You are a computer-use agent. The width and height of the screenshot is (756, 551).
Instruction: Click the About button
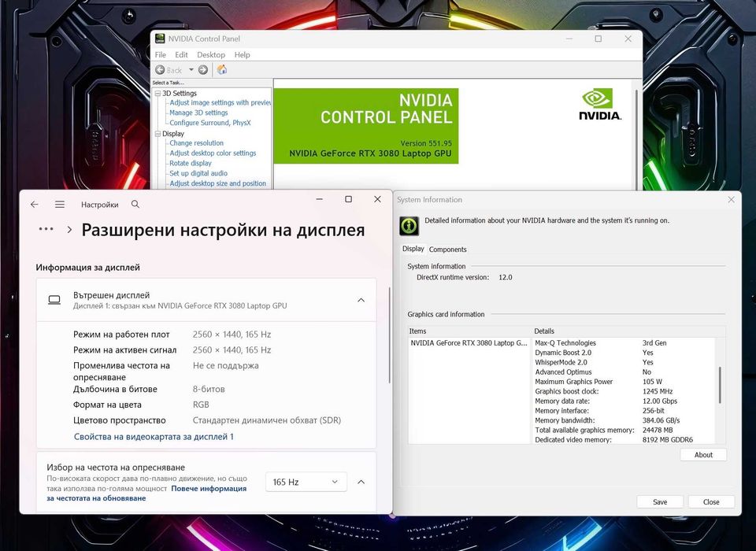point(703,455)
